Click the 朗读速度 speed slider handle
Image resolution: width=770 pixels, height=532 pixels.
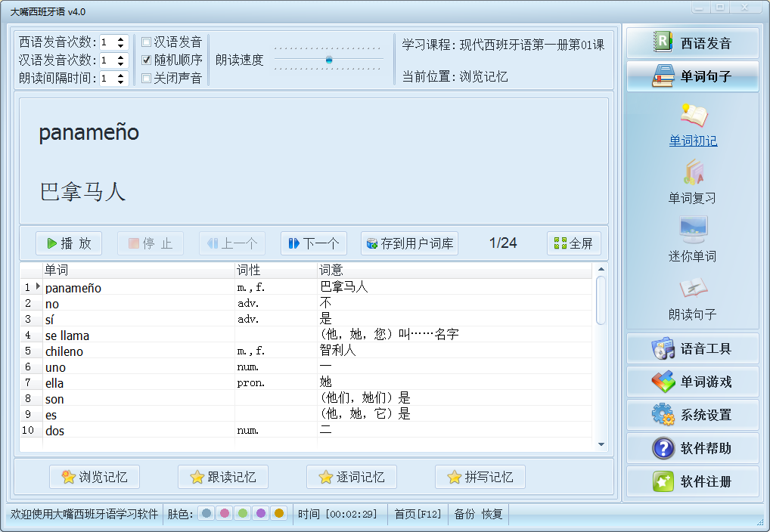click(x=329, y=60)
